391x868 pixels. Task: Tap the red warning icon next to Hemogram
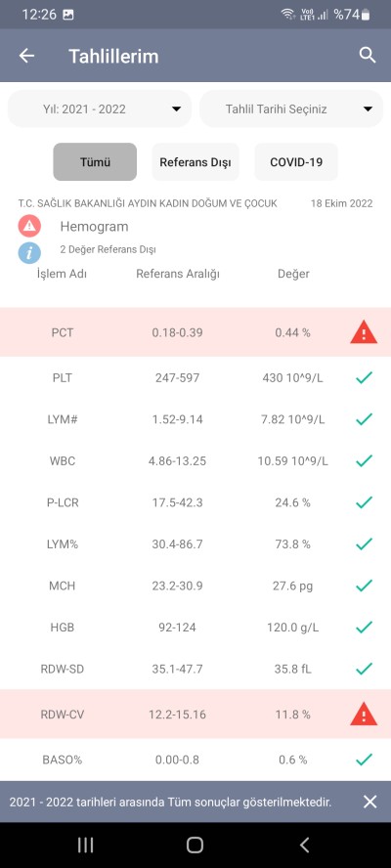click(x=29, y=227)
